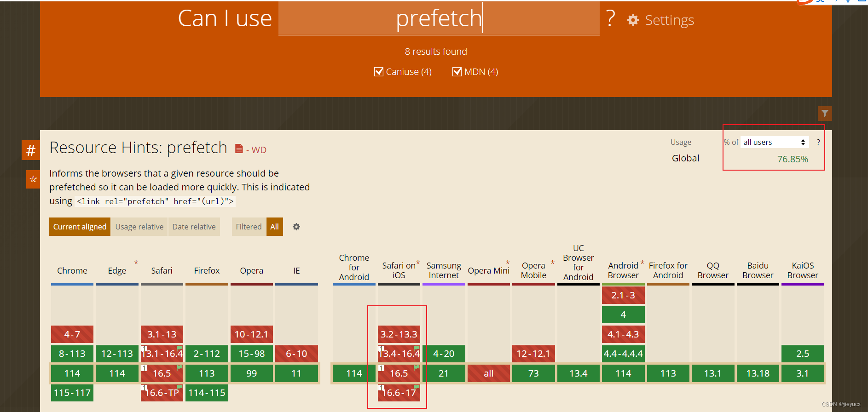Image resolution: width=868 pixels, height=412 pixels.
Task: Select Safari on iOS 3.2-13.3 cell
Action: tap(399, 334)
